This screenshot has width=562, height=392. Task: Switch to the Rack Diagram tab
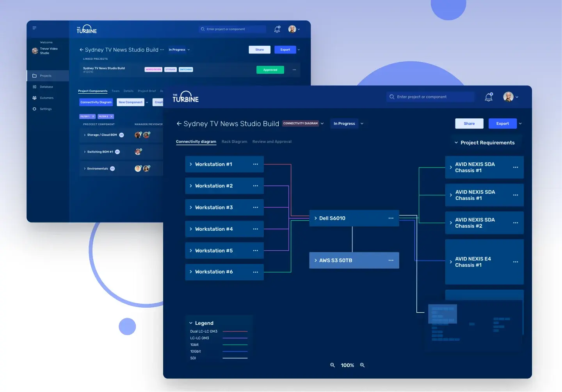234,142
